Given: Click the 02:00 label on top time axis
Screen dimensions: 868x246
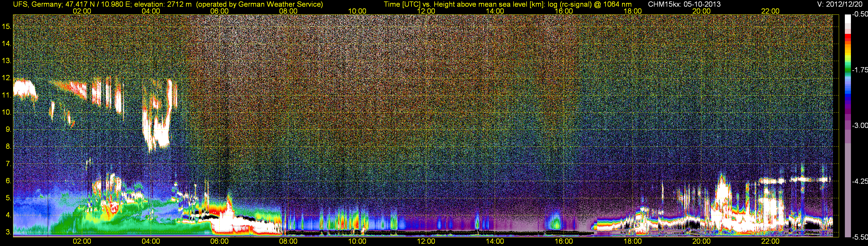Looking at the screenshot, I should pos(82,11).
